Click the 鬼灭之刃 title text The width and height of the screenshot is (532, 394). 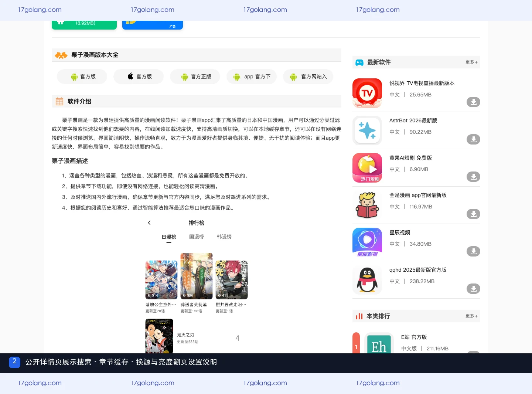185,335
